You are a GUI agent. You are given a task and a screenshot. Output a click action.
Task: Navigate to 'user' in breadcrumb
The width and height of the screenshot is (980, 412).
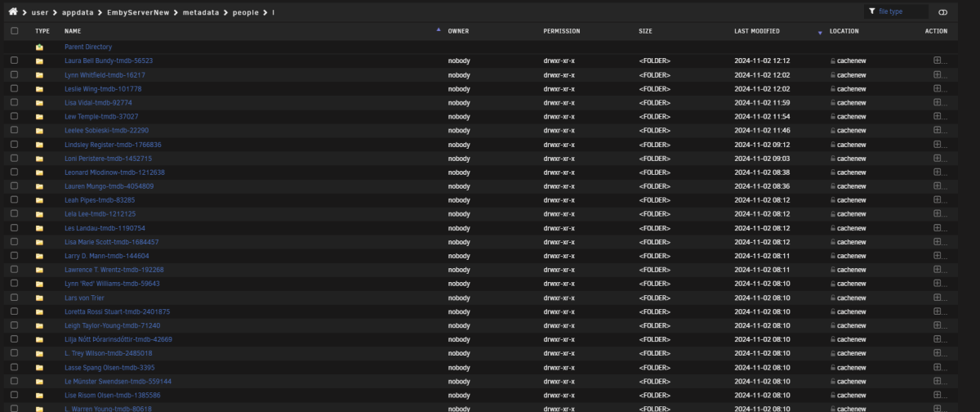pos(40,12)
